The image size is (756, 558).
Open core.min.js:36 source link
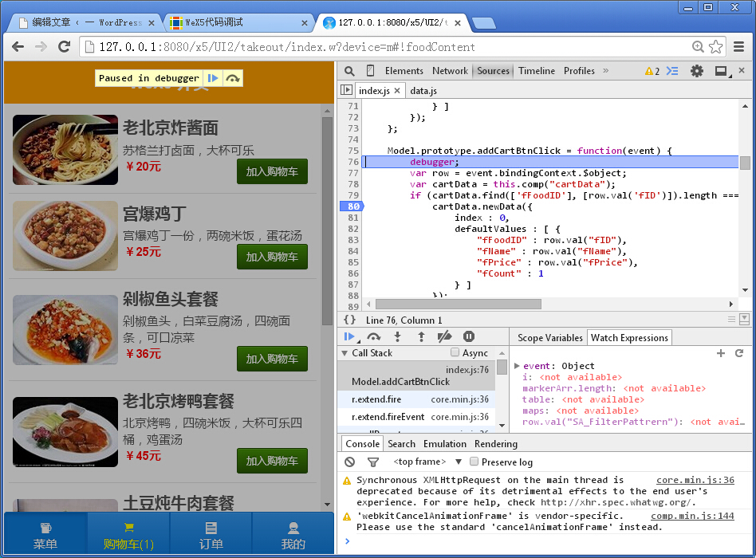click(695, 480)
